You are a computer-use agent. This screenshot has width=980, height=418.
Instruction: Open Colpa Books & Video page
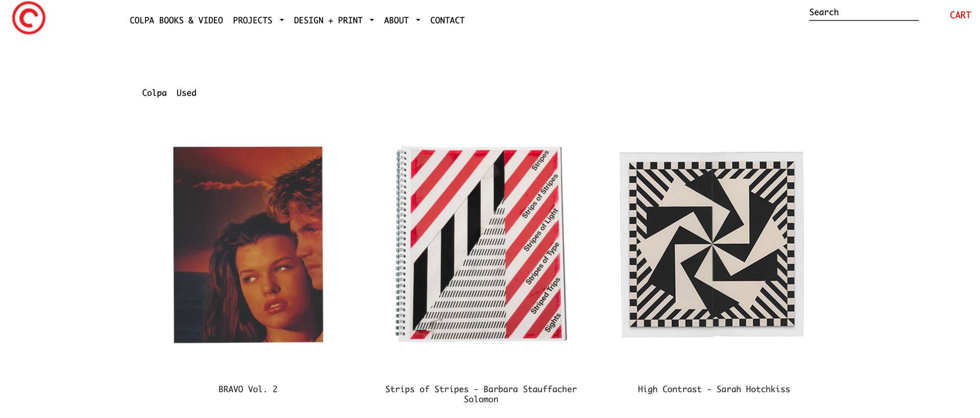[x=176, y=20]
